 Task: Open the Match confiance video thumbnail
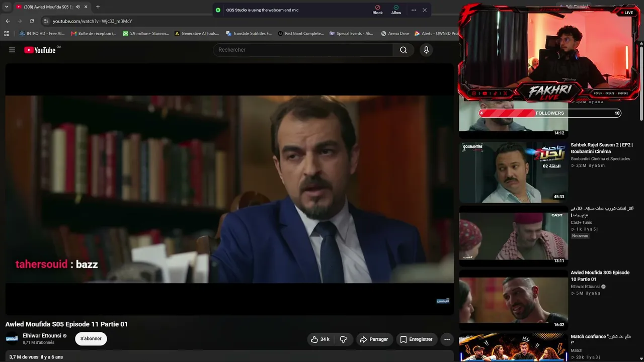[513, 347]
